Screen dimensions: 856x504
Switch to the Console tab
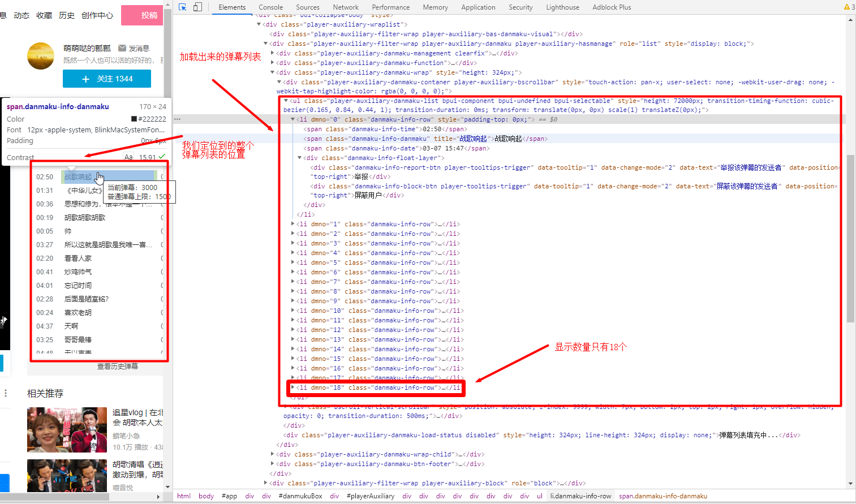click(x=270, y=7)
